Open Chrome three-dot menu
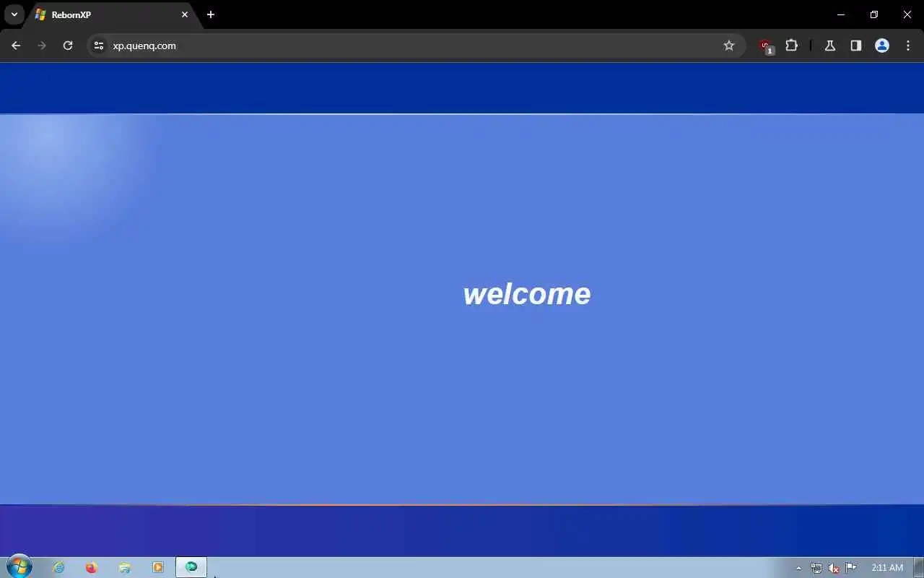The image size is (924, 578). click(x=908, y=46)
